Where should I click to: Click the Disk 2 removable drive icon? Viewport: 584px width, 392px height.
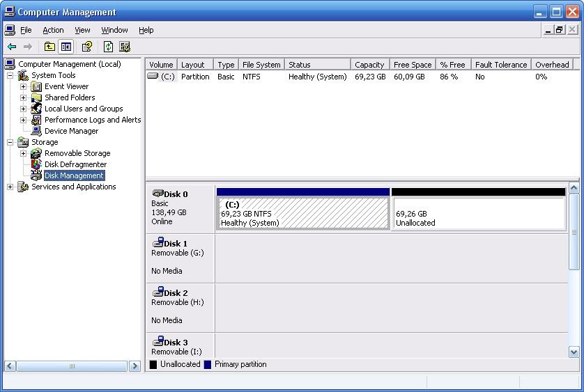[158, 292]
